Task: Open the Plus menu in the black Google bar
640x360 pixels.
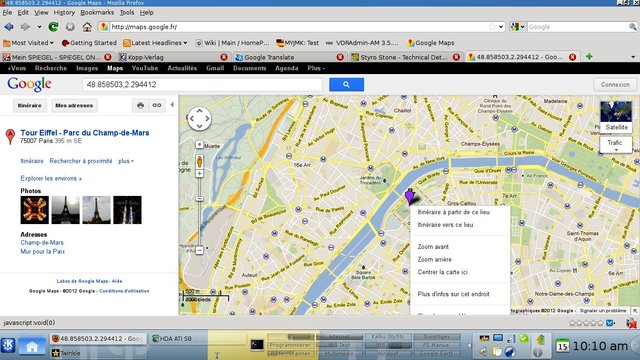Action: pos(316,68)
